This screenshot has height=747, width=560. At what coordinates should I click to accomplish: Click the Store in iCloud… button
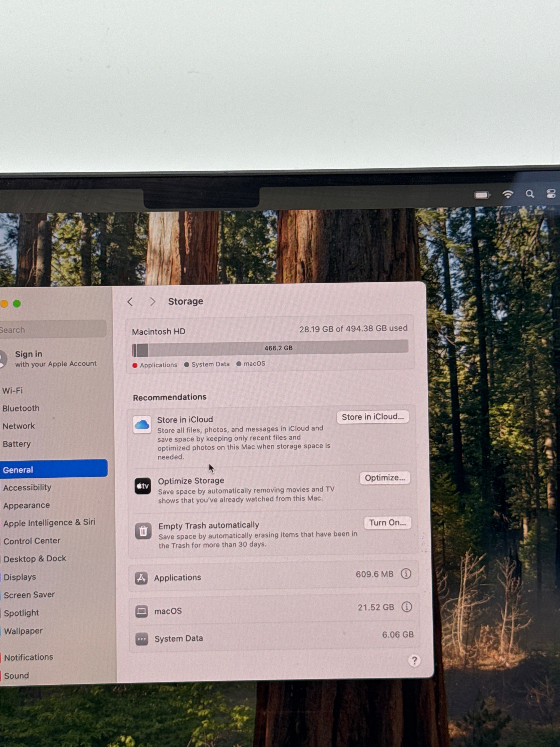(373, 417)
